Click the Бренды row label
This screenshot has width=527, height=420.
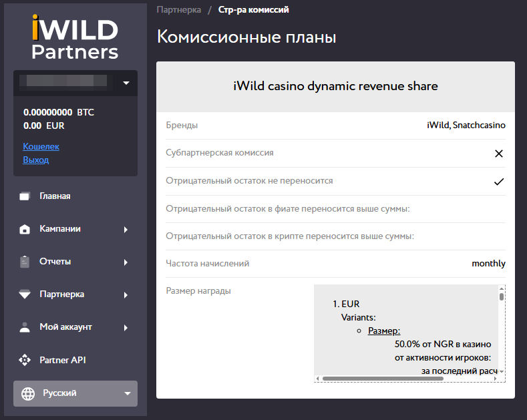point(182,126)
